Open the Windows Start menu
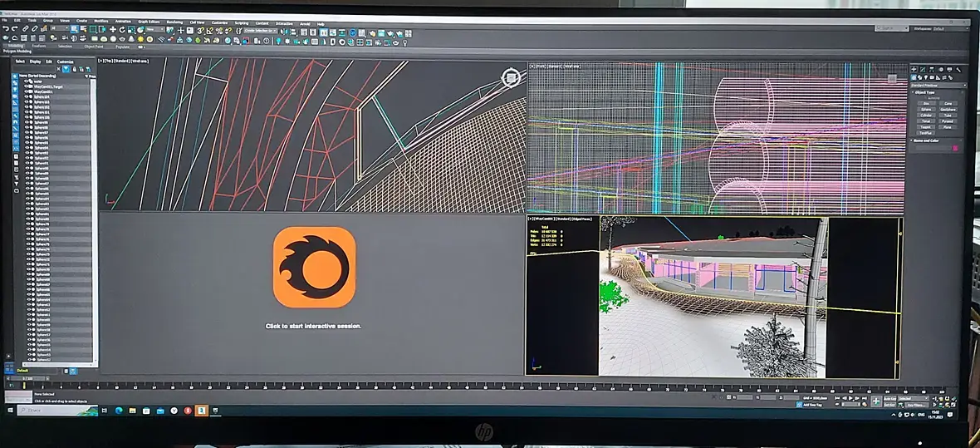980x448 pixels. click(9, 411)
